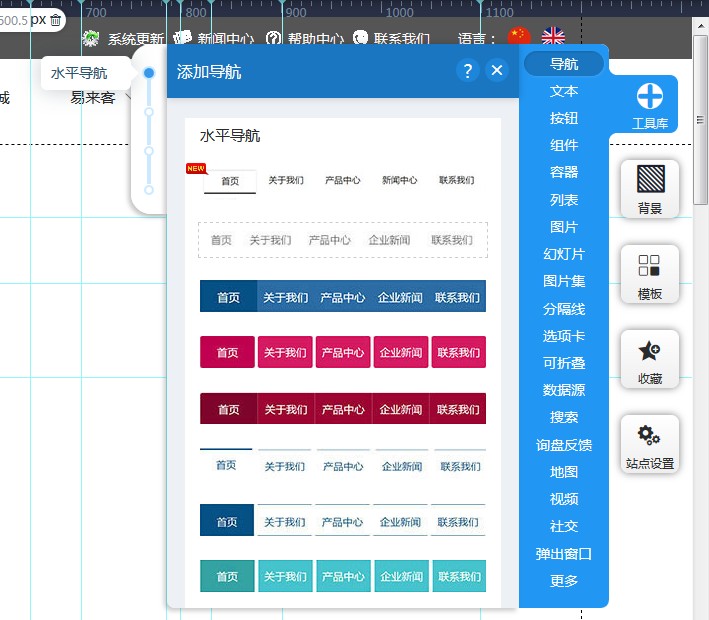709x620 pixels.
Task: Open 站点设置 site settings gears icon
Action: [650, 436]
